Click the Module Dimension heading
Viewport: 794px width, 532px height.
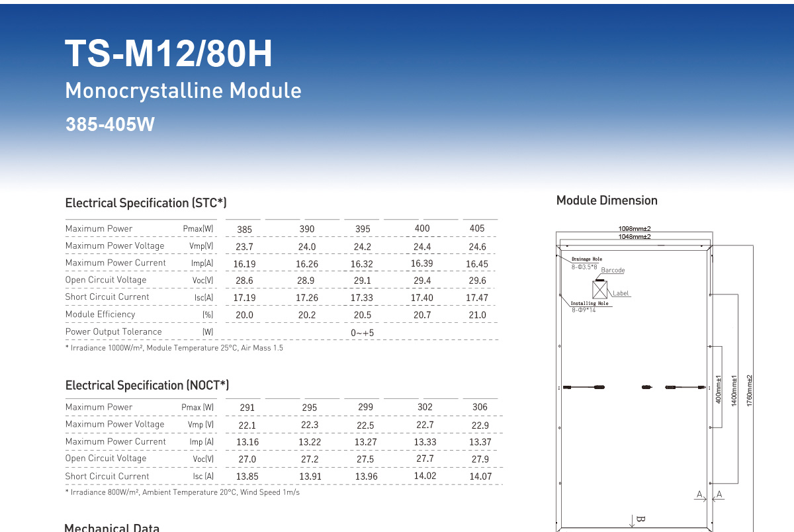point(607,200)
